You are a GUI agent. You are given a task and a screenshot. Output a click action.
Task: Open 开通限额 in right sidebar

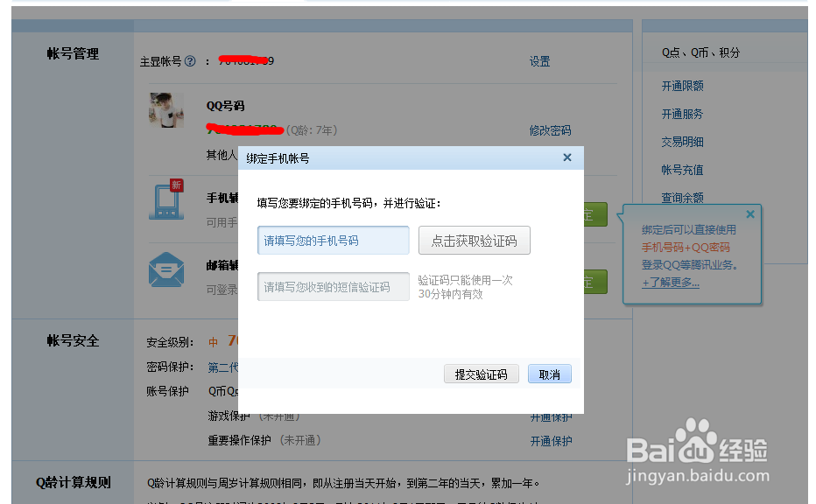[682, 86]
